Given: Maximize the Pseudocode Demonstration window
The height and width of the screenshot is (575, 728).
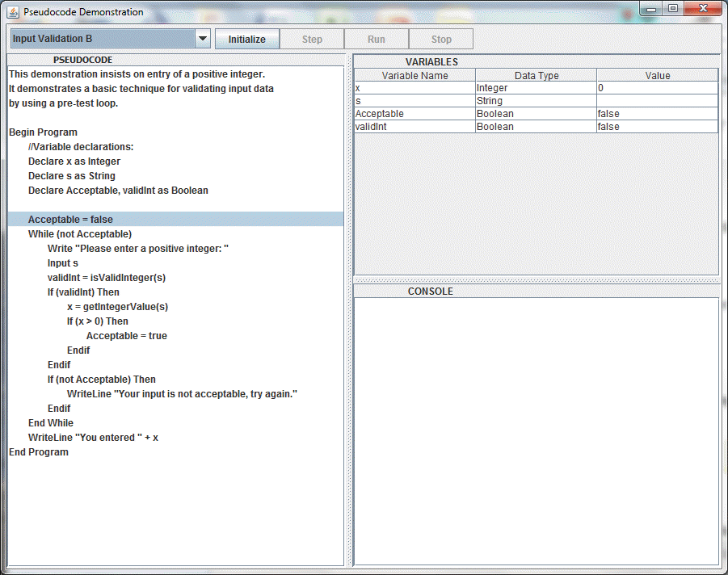Looking at the screenshot, I should coord(672,8).
